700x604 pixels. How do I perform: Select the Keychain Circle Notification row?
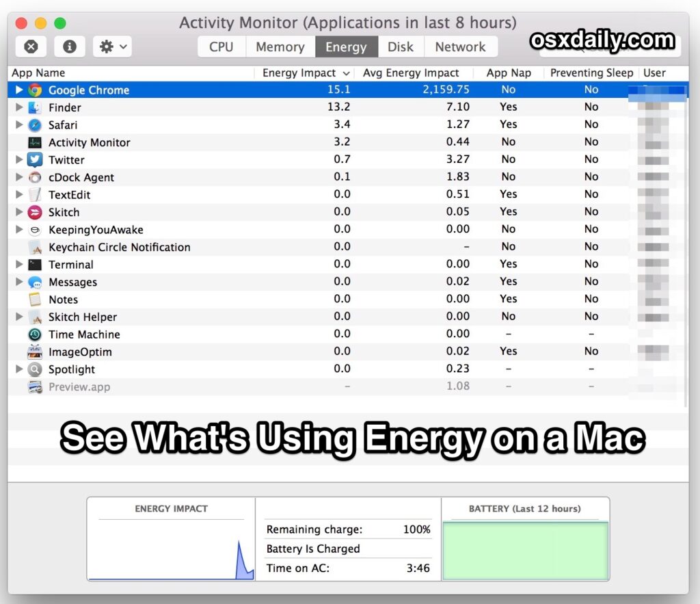point(119,248)
